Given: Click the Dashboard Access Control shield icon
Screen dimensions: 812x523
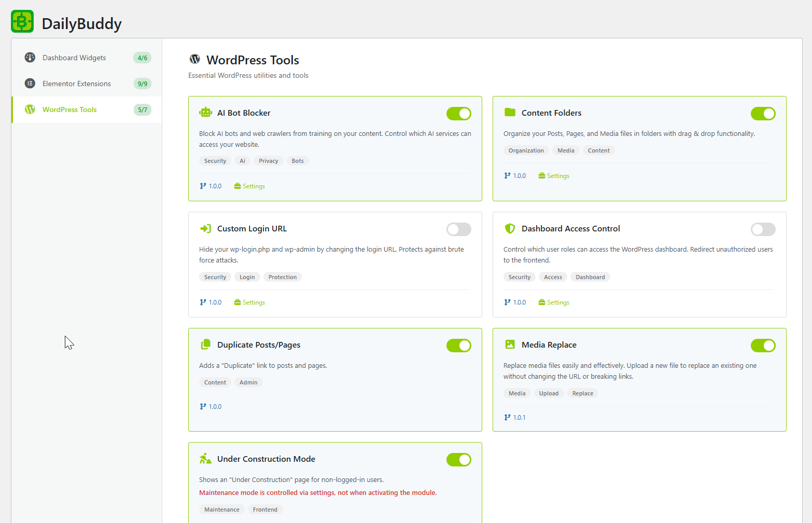Looking at the screenshot, I should click(510, 228).
